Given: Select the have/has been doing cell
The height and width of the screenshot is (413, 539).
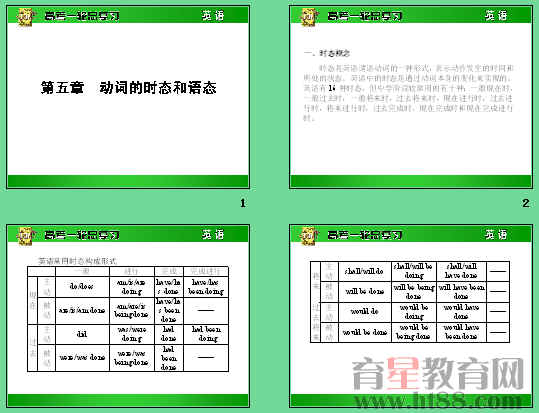Looking at the screenshot, I should click(206, 287).
